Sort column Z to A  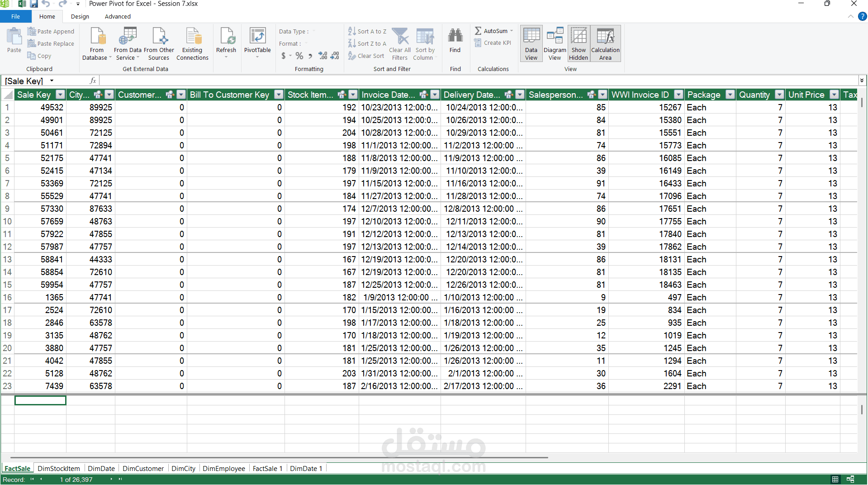coord(367,43)
